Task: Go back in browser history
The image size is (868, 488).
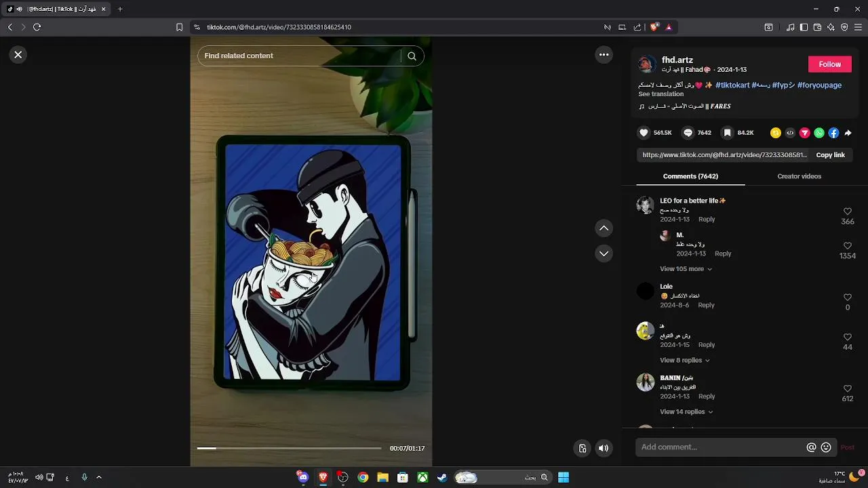Action: click(9, 27)
